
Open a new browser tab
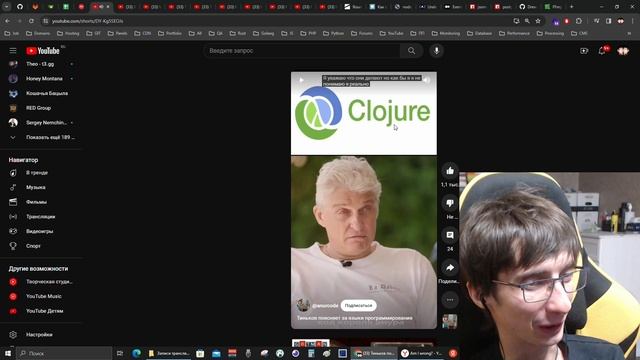coord(571,7)
